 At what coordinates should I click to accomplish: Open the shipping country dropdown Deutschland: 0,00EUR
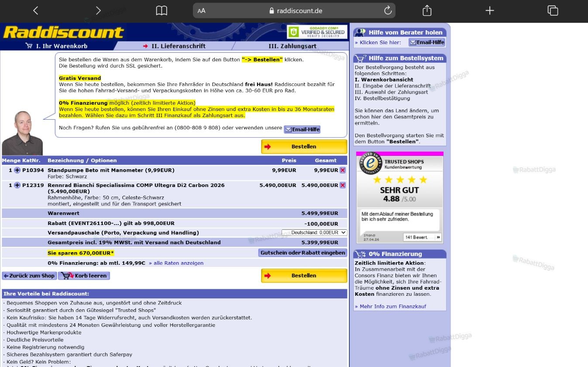pos(314,232)
